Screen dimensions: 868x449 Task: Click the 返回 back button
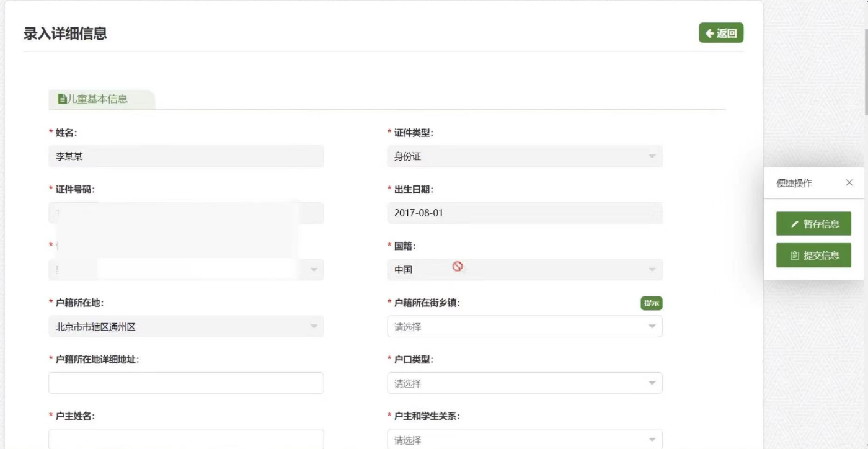(x=720, y=33)
